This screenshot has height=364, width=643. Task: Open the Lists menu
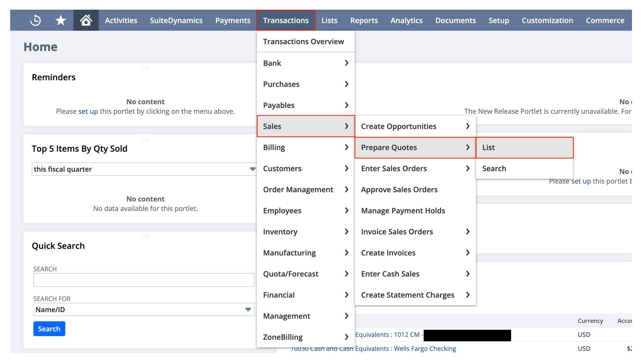(329, 20)
